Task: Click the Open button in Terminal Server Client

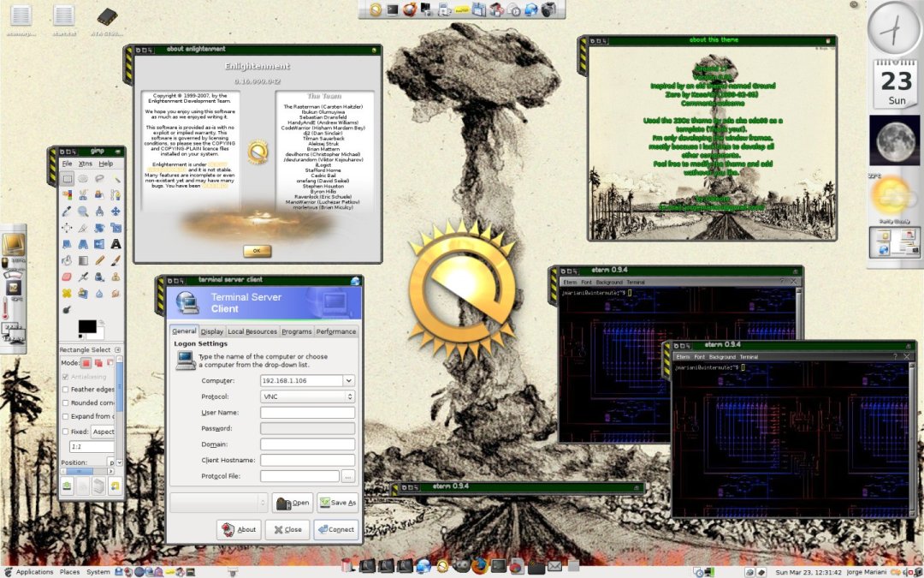Action: (293, 503)
